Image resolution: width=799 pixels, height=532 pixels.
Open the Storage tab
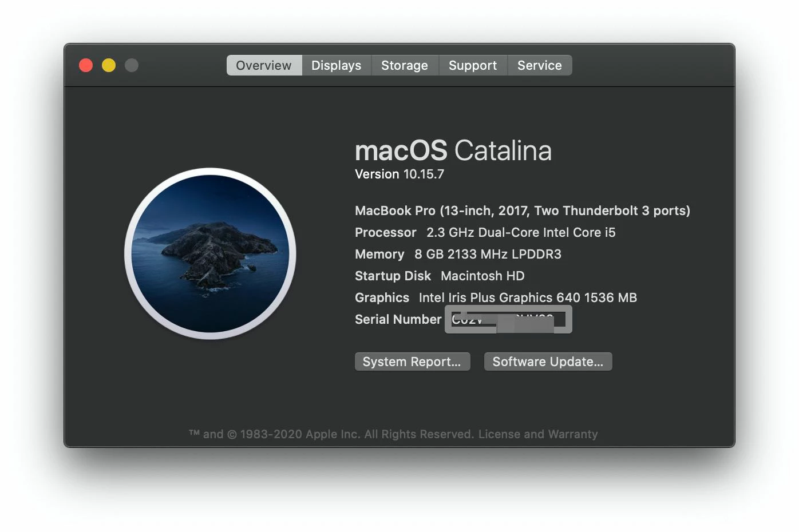coord(405,65)
